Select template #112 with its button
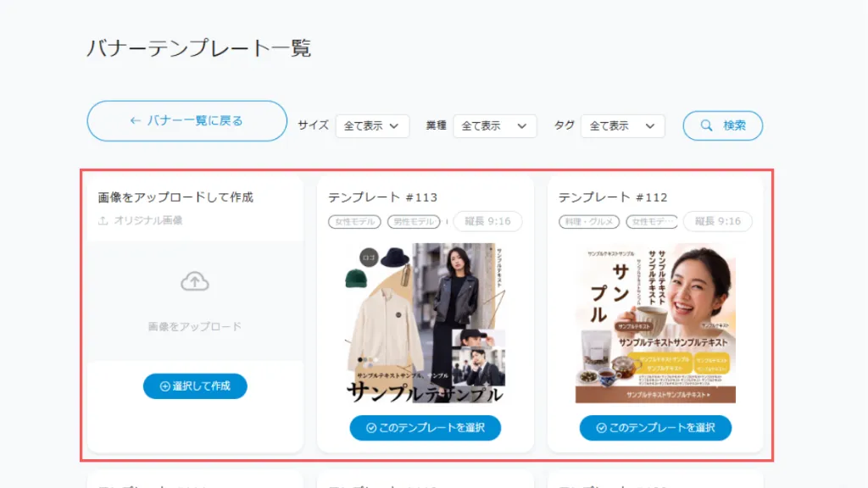Viewport: 868px width, 488px height. pos(655,428)
